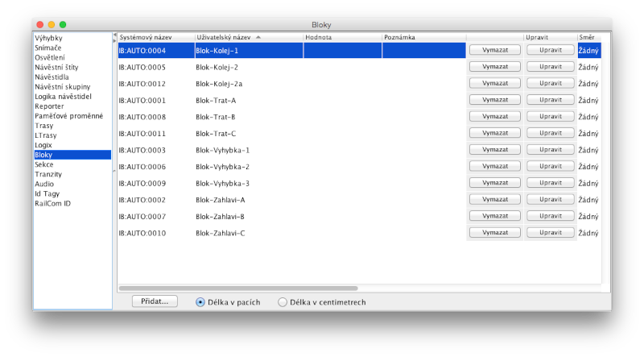This screenshot has width=644, height=357.
Task: Open the Směr dropdown for Blok-Zahlavi-A
Action: pos(588,200)
